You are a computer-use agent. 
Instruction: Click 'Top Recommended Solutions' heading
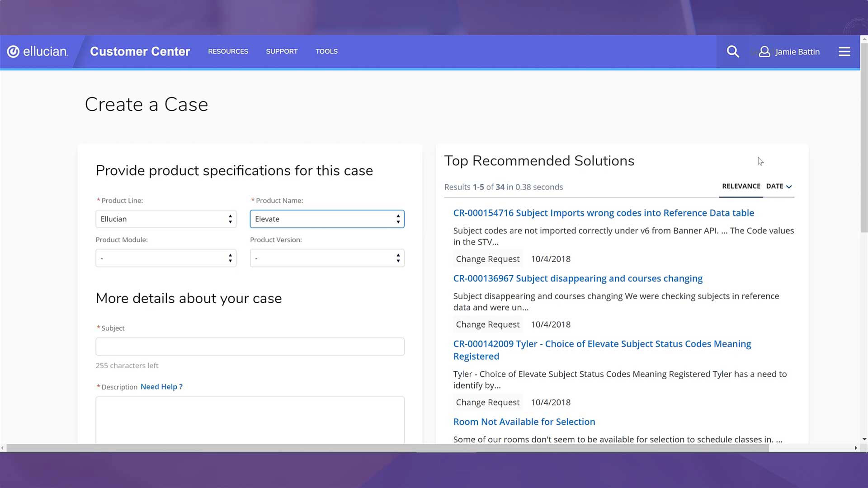[x=539, y=161]
